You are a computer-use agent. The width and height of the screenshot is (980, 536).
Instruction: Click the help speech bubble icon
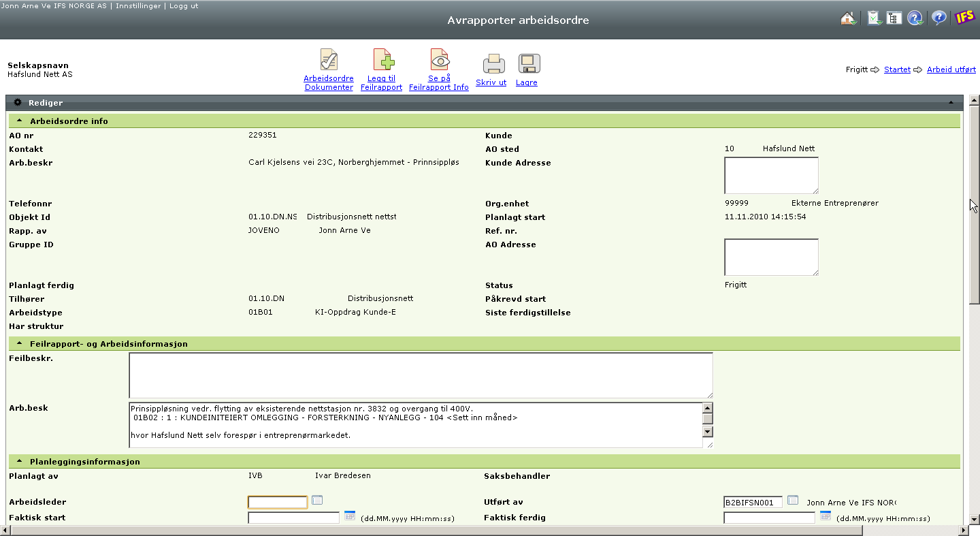(939, 18)
